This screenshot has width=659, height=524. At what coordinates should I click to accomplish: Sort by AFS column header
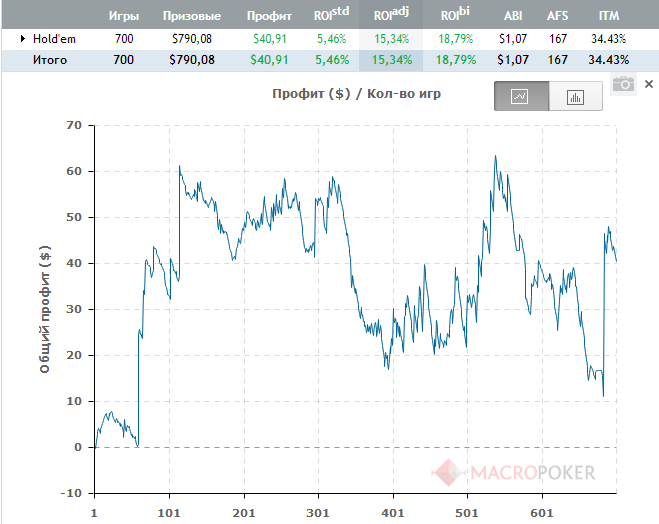click(x=558, y=16)
